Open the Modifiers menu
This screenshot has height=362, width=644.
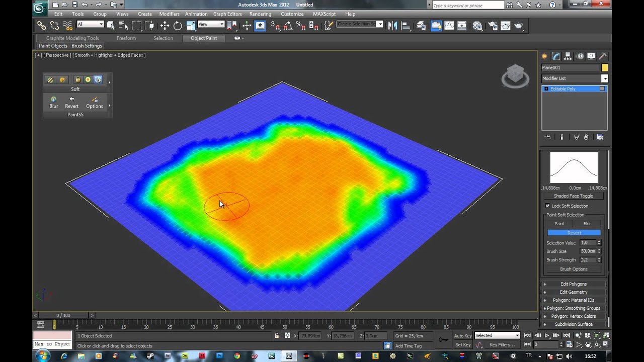point(170,14)
